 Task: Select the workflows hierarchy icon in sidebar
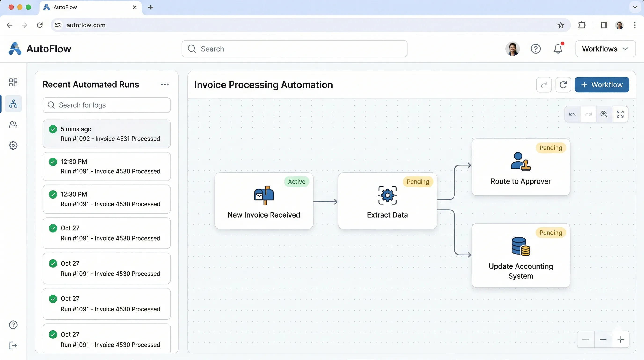(13, 103)
